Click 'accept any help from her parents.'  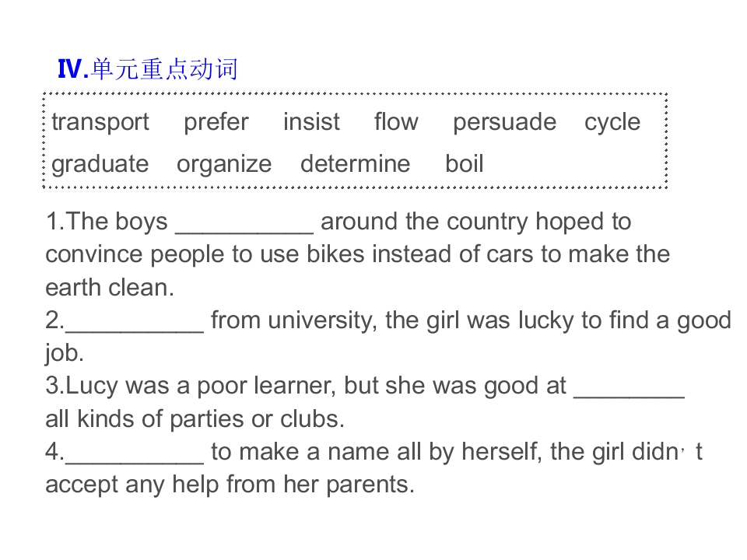(230, 485)
